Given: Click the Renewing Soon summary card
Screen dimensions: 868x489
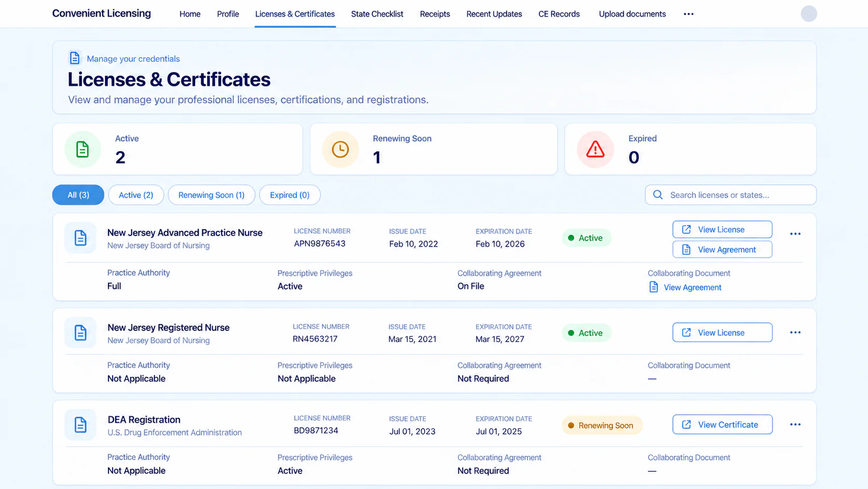Looking at the screenshot, I should click(433, 149).
